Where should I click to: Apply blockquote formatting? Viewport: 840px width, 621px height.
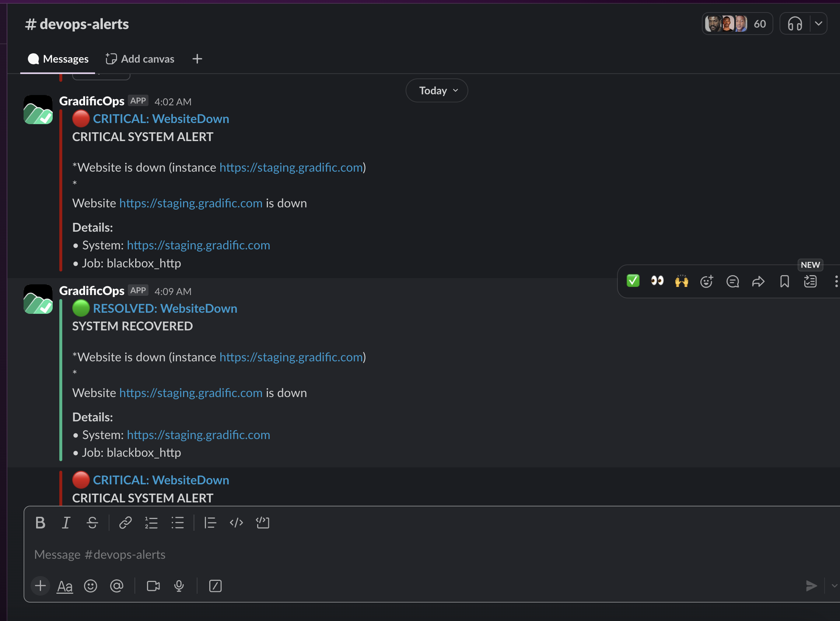coord(210,523)
